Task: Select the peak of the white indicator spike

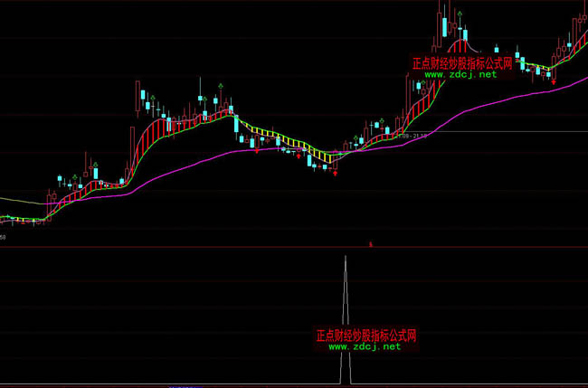Action: pos(345,259)
